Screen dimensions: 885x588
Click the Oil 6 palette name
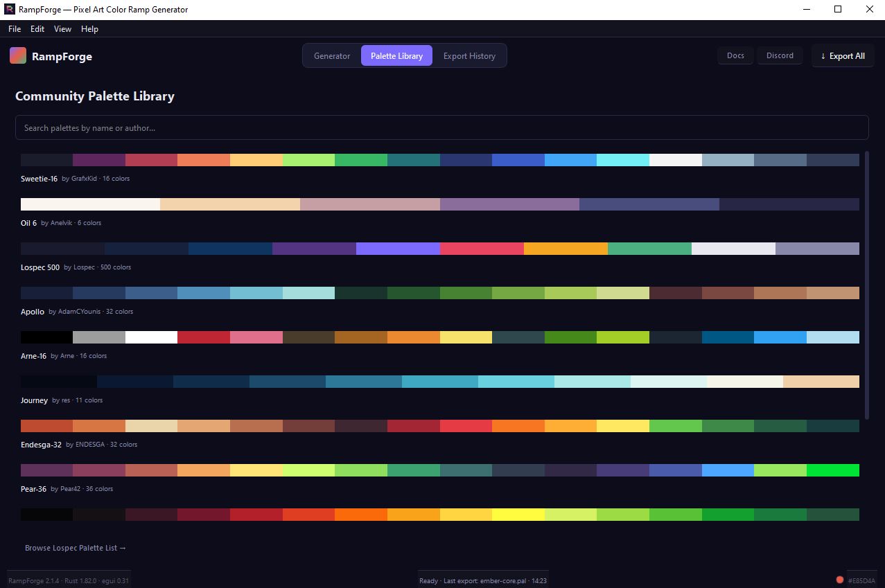28,223
